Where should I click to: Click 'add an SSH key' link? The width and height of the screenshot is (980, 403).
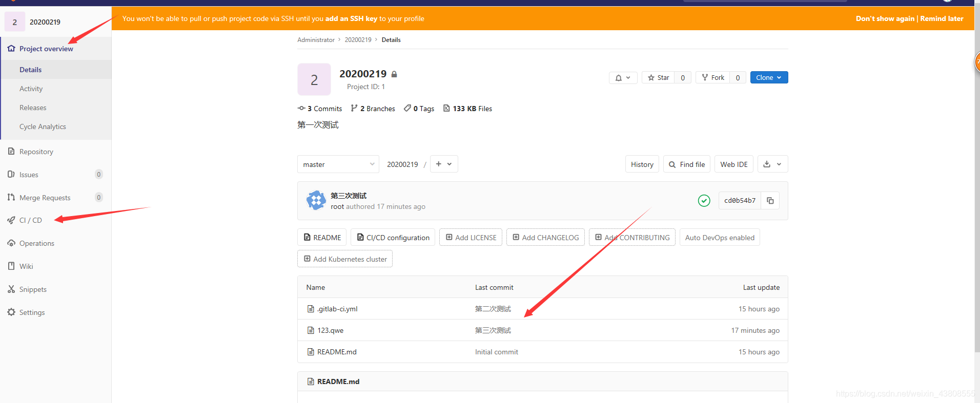pyautogui.click(x=351, y=18)
